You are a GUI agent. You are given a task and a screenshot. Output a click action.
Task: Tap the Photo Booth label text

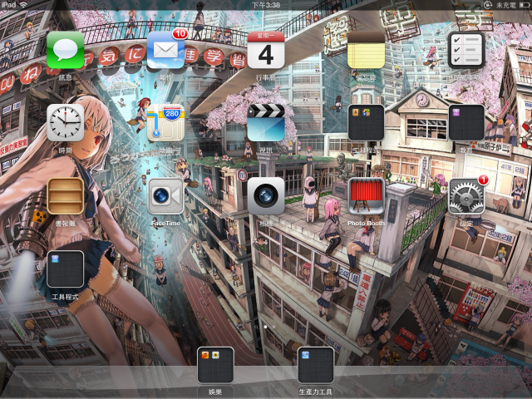click(366, 224)
